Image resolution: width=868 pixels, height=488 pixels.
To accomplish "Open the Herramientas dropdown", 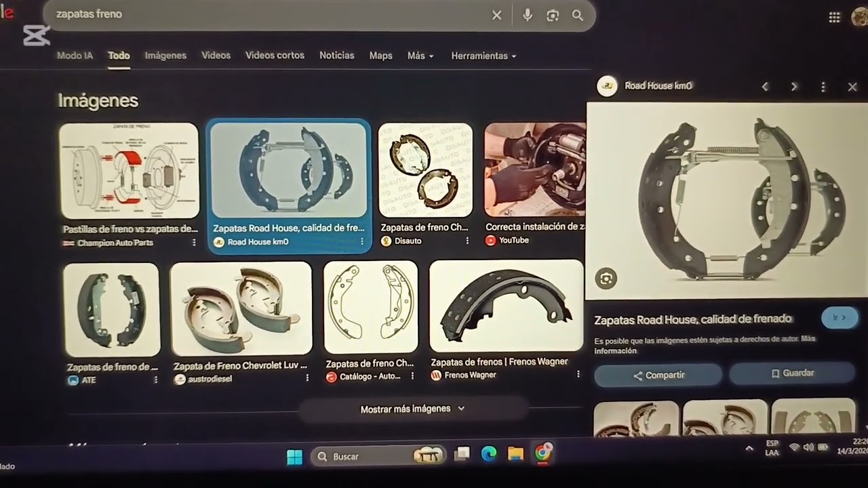I will [484, 56].
